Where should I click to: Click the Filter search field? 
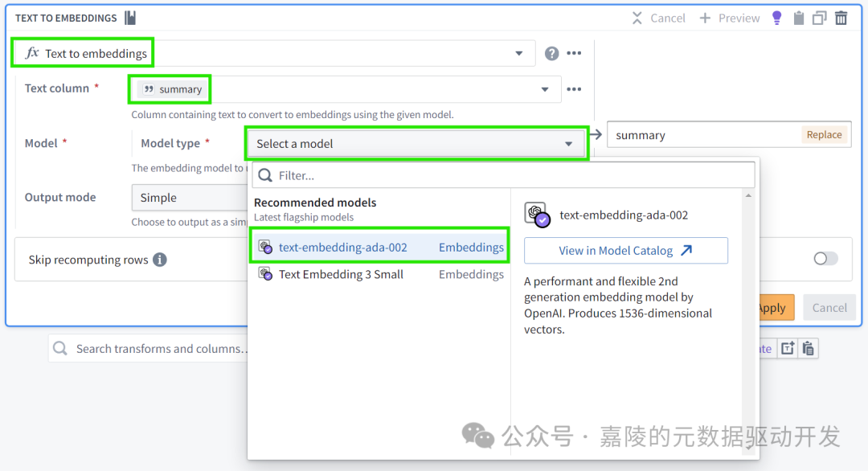[503, 175]
